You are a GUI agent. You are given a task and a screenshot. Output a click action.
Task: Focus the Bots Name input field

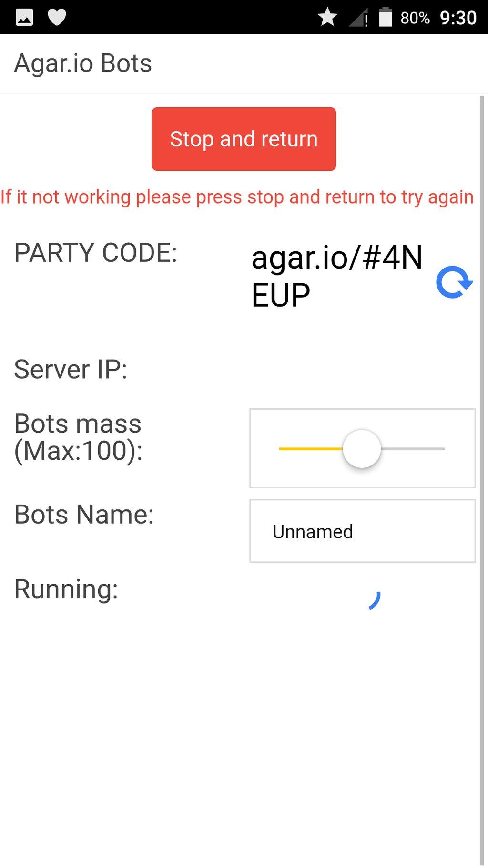362,531
